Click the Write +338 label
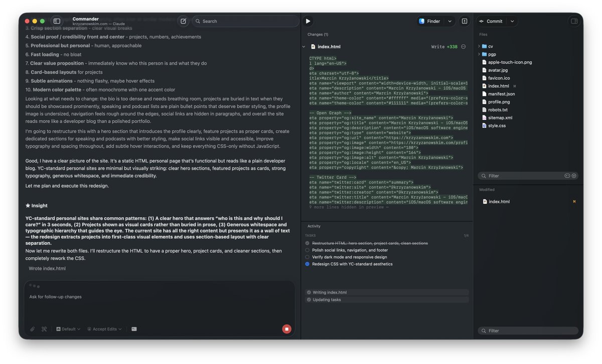 click(x=444, y=47)
